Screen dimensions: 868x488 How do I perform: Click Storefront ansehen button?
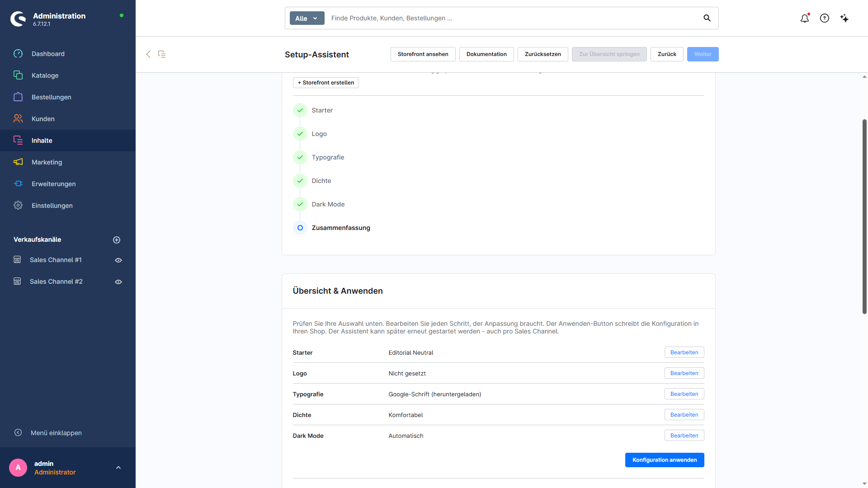pyautogui.click(x=423, y=54)
